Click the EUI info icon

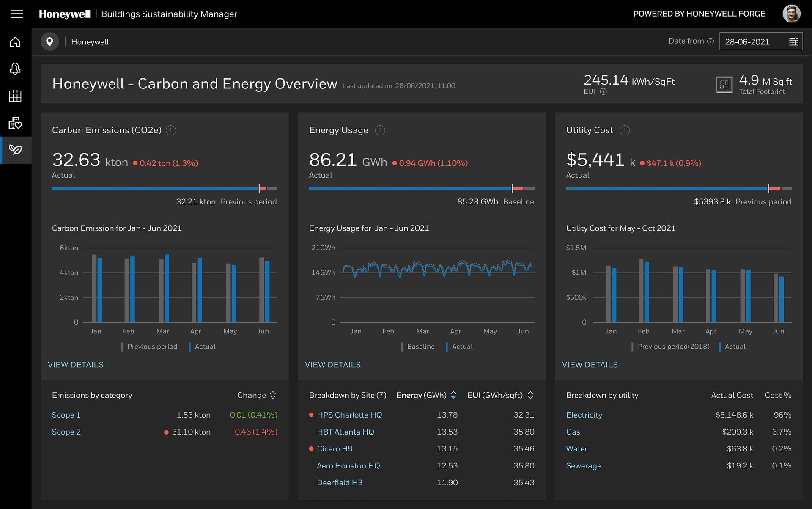point(603,91)
